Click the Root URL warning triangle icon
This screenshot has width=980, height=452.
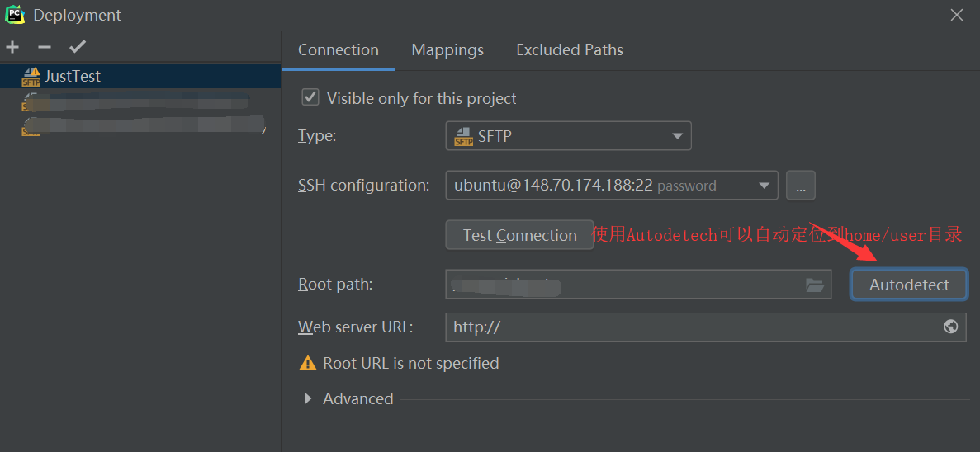[x=308, y=363]
